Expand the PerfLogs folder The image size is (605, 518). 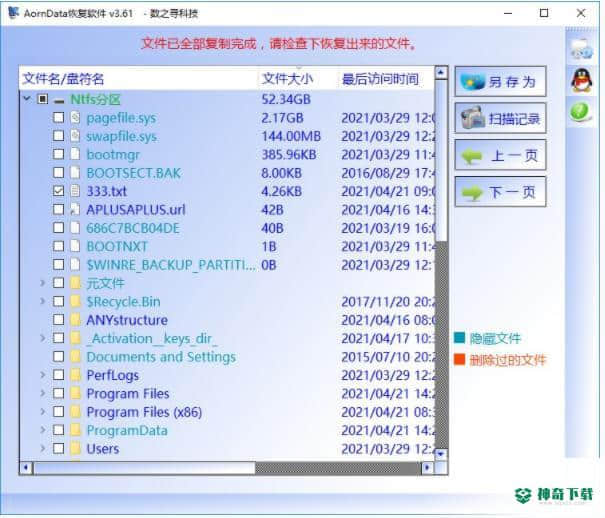point(43,375)
